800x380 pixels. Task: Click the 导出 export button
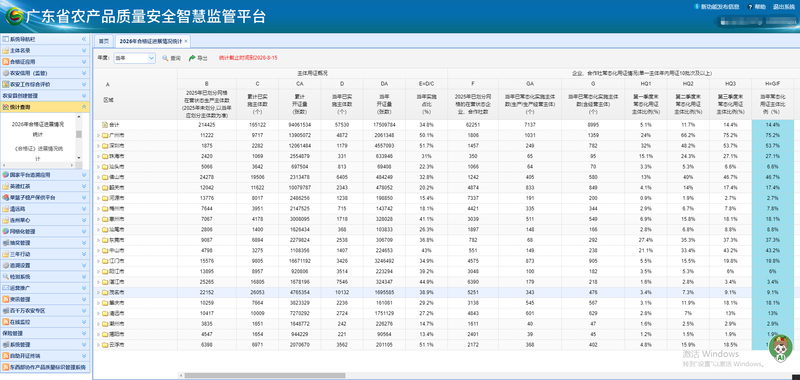(198, 58)
